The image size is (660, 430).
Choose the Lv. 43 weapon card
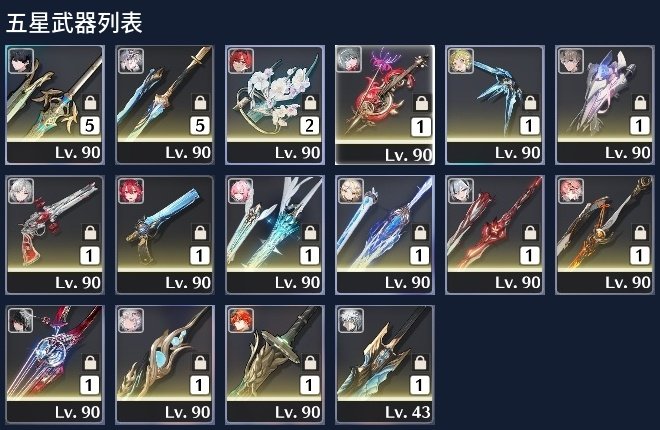point(385,365)
